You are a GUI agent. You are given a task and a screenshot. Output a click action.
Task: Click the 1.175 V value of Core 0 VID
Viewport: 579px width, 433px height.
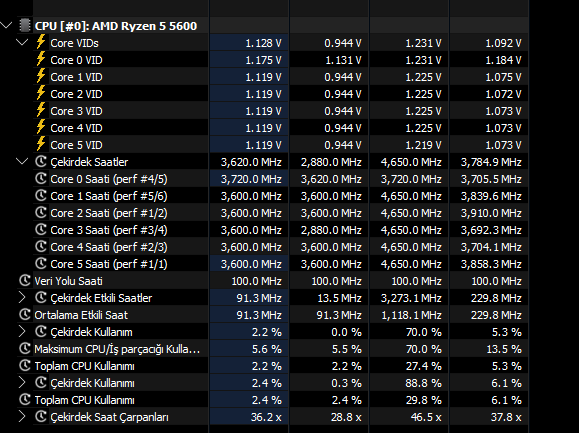(x=264, y=60)
